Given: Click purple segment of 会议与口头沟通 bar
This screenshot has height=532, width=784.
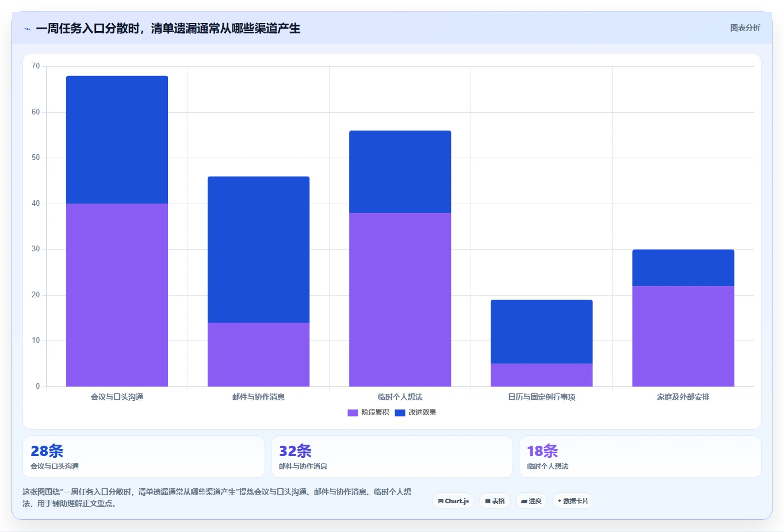Looking at the screenshot, I should pyautogui.click(x=117, y=295).
